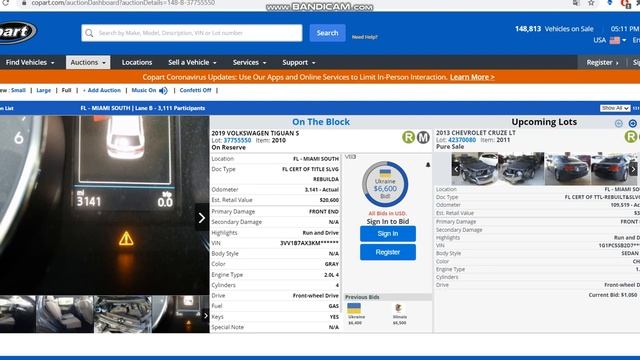Viewport: 640px width, 360px height.
Task: Click the green R badge on Tiguan lot
Action: click(x=408, y=137)
